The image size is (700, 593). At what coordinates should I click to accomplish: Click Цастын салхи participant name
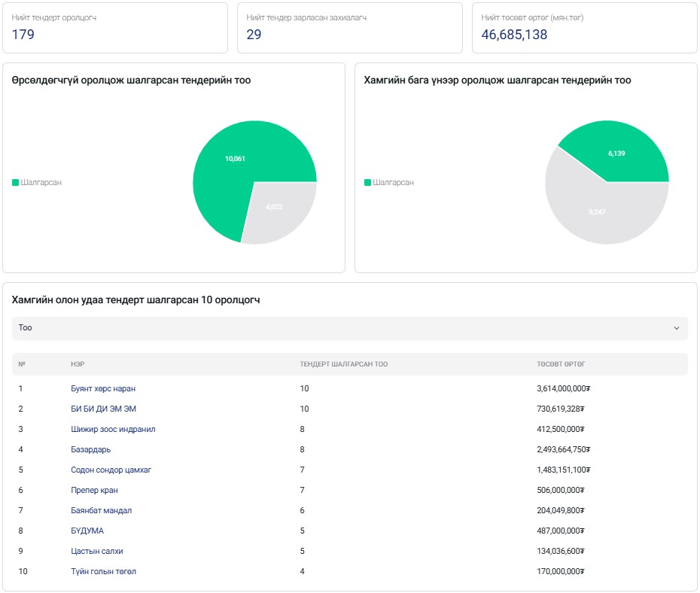[96, 551]
